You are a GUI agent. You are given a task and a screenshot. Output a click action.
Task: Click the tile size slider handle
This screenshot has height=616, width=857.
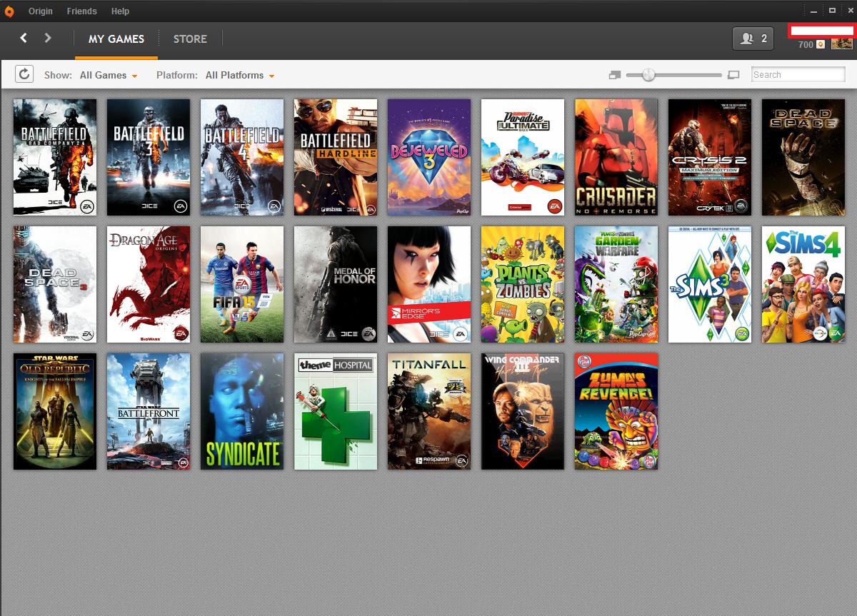(x=648, y=74)
